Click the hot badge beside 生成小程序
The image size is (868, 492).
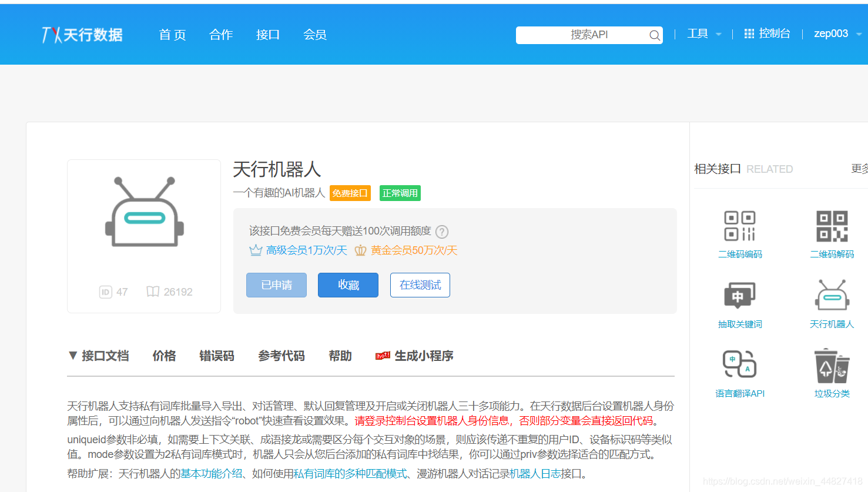382,355
